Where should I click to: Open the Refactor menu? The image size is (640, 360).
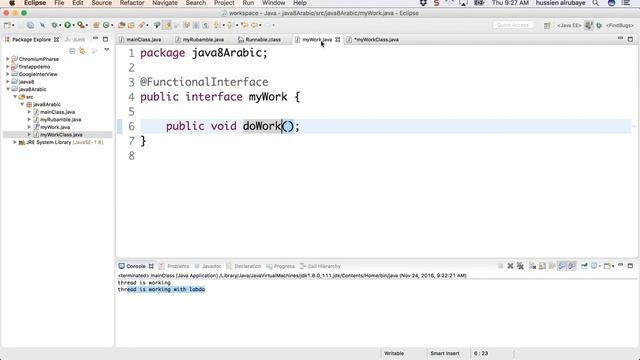132,3
